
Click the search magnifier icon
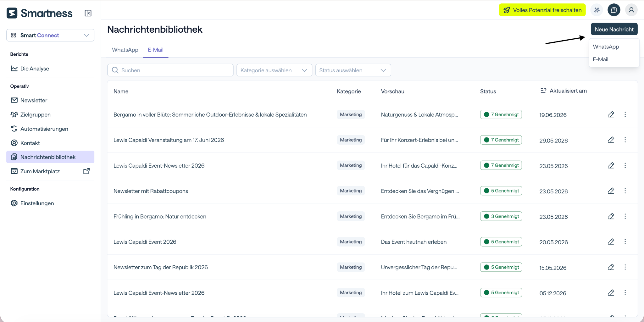click(115, 70)
